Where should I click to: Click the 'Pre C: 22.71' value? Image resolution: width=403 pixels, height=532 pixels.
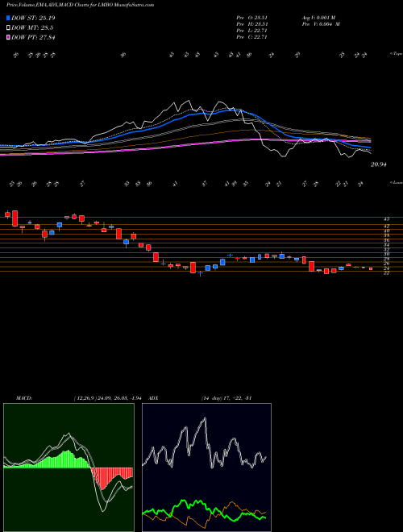pyautogui.click(x=252, y=37)
